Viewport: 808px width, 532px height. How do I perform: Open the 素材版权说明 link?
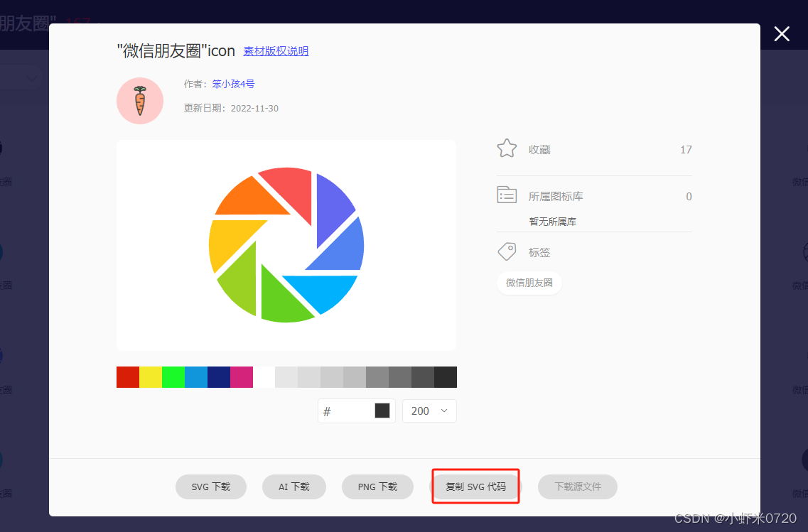click(276, 51)
